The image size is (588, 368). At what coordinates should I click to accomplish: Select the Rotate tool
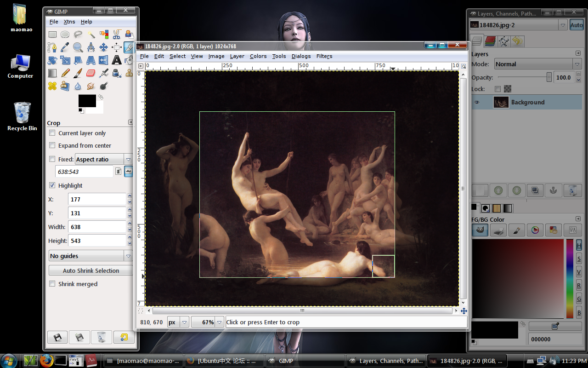click(53, 60)
